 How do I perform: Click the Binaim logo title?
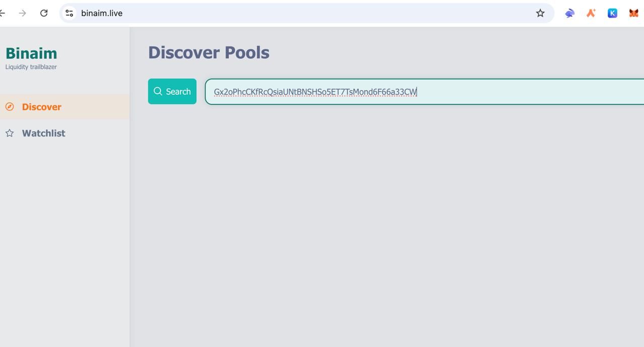click(31, 53)
